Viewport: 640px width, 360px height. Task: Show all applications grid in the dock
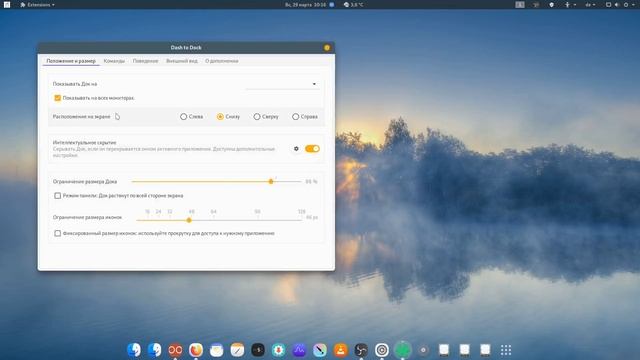tap(506, 350)
